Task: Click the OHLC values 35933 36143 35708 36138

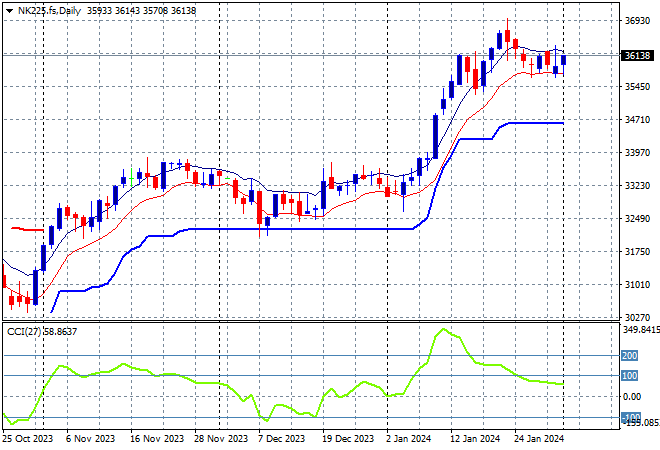Action: click(x=141, y=11)
